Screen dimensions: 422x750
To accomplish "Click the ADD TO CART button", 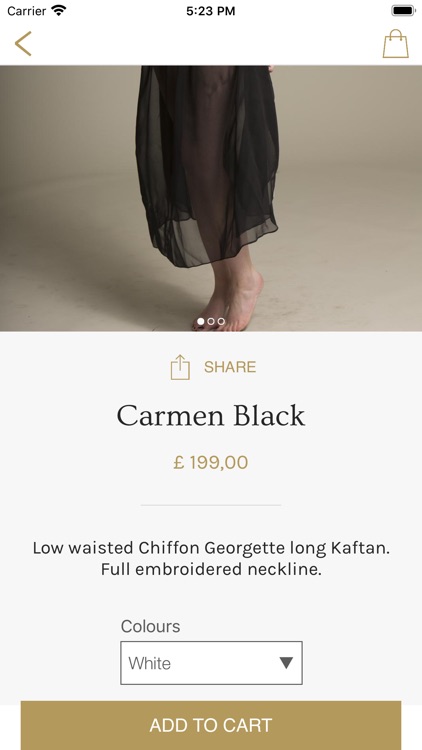I will pyautogui.click(x=211, y=726).
